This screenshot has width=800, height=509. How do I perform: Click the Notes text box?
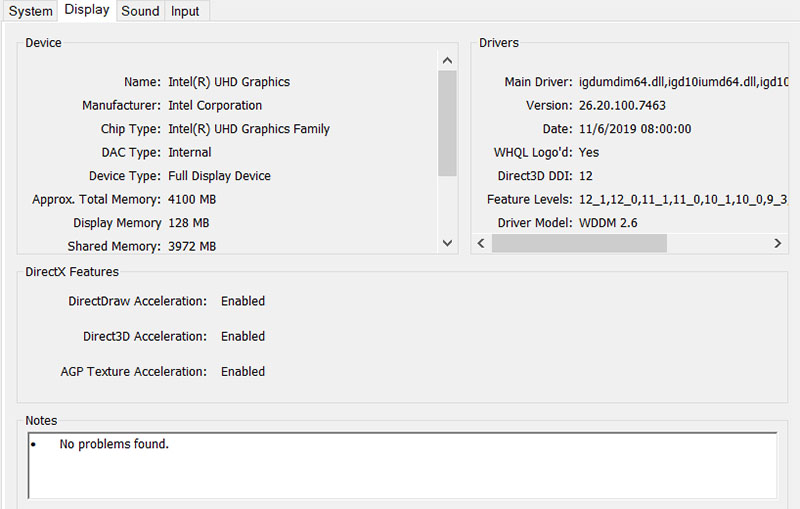402,465
